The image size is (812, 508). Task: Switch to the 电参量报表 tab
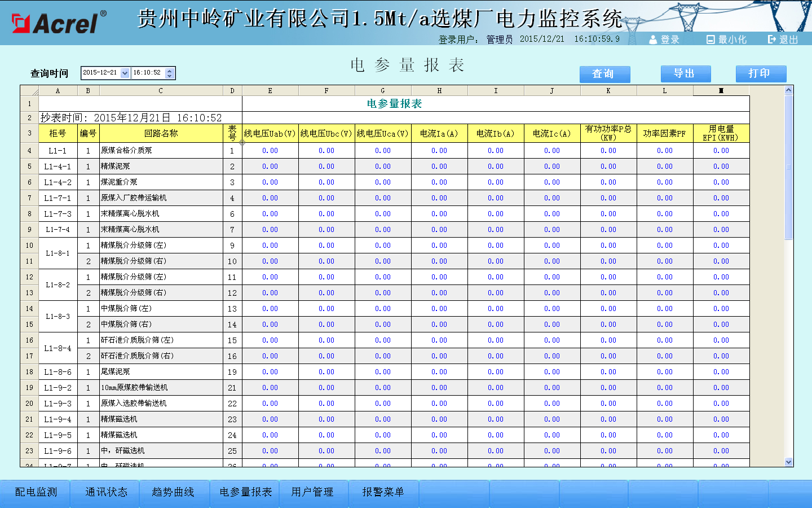[x=244, y=492]
